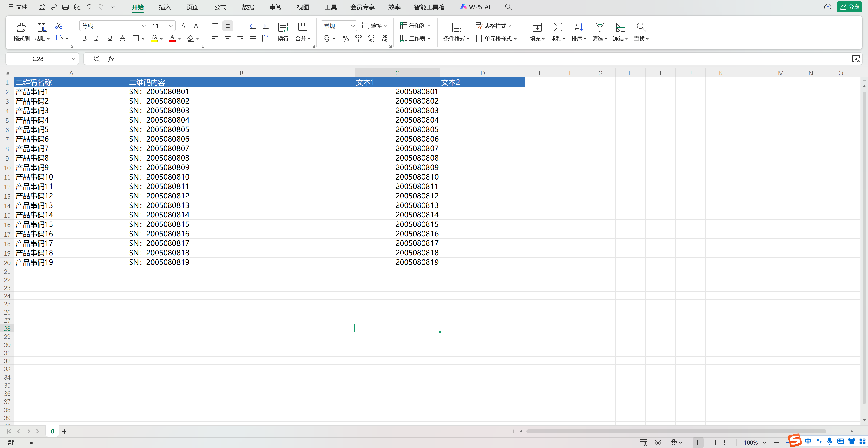Click the 查找 find button

pyautogui.click(x=641, y=32)
